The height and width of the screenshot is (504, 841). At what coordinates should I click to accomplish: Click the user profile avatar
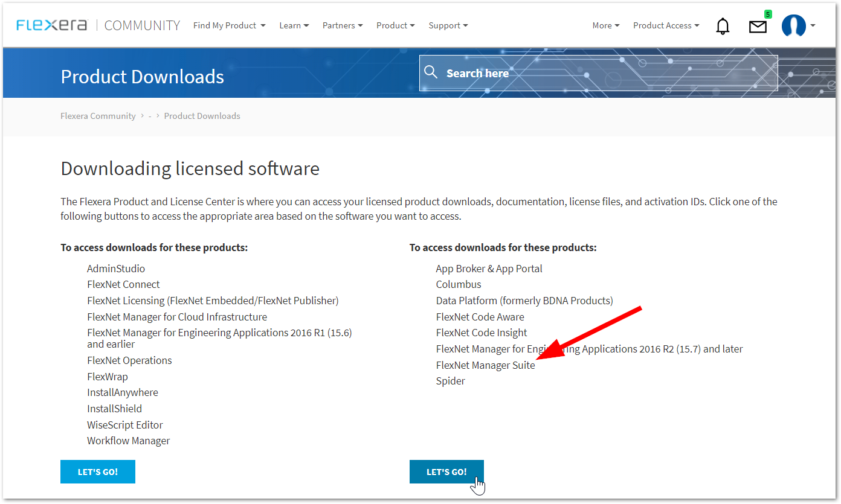pos(793,26)
